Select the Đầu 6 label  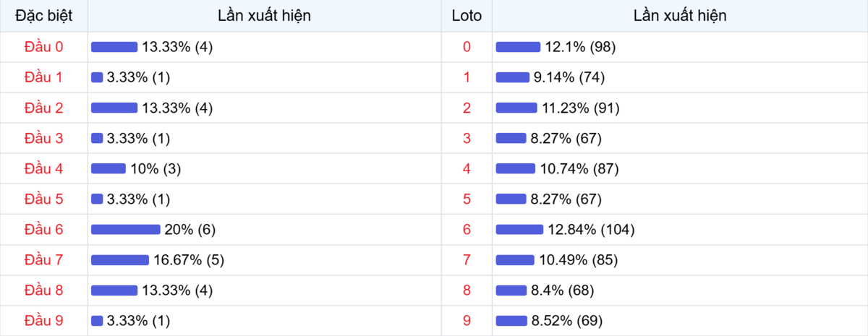click(x=43, y=230)
